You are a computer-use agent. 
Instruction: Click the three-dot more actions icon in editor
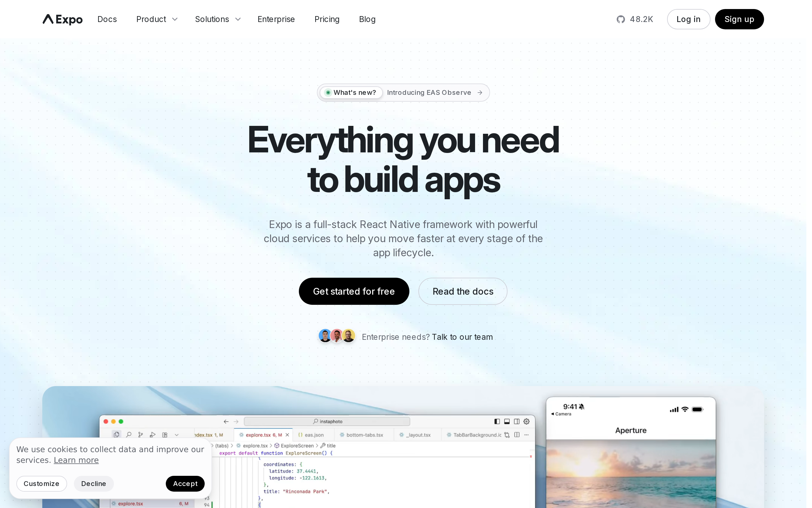coord(526,435)
